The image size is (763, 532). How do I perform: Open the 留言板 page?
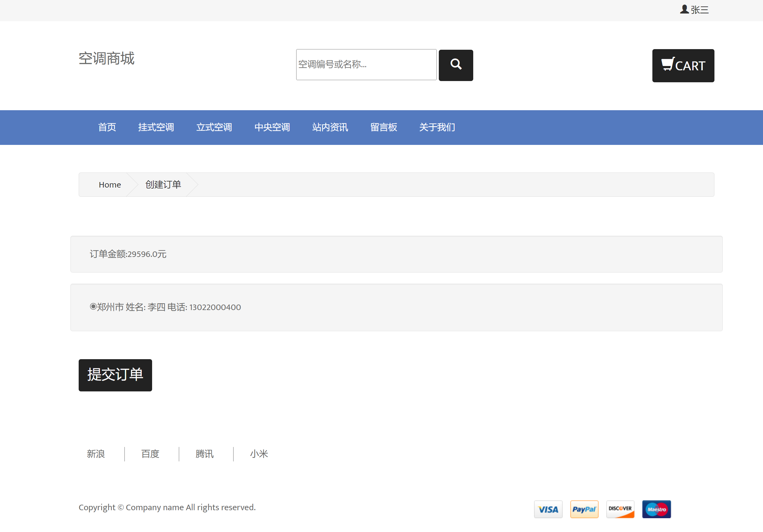click(x=383, y=127)
